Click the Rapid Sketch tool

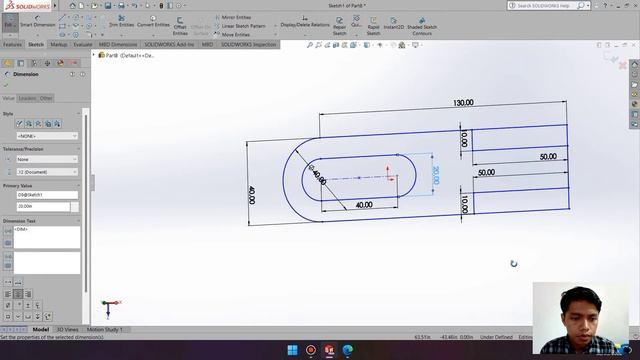coord(373,26)
